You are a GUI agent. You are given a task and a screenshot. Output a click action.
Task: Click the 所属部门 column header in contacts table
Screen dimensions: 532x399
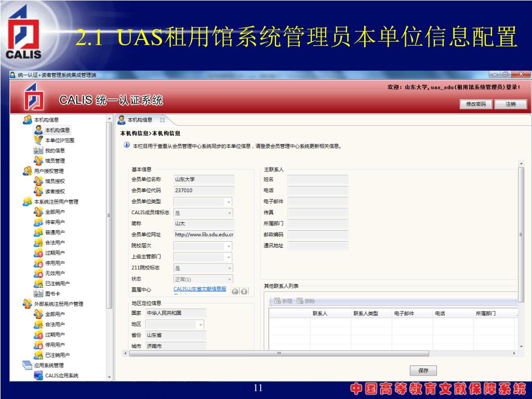pyautogui.click(x=485, y=313)
